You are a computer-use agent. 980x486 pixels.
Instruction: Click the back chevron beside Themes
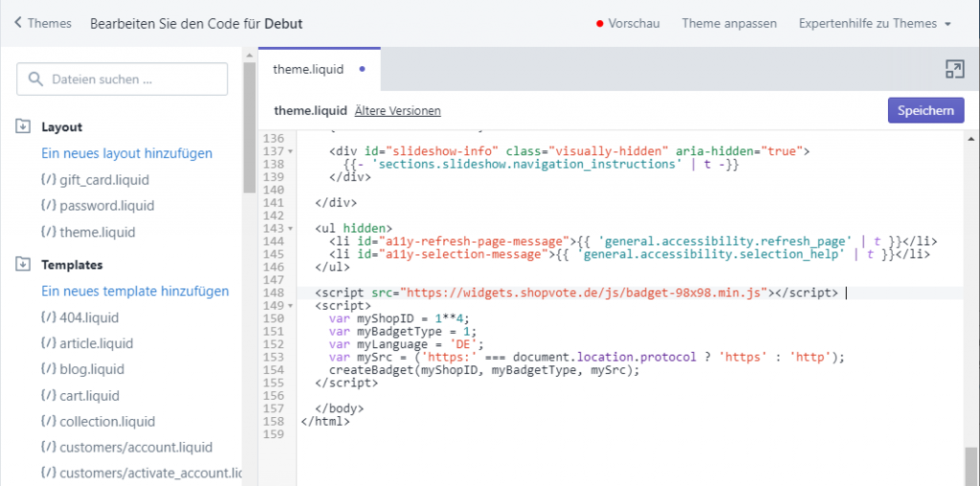point(18,23)
